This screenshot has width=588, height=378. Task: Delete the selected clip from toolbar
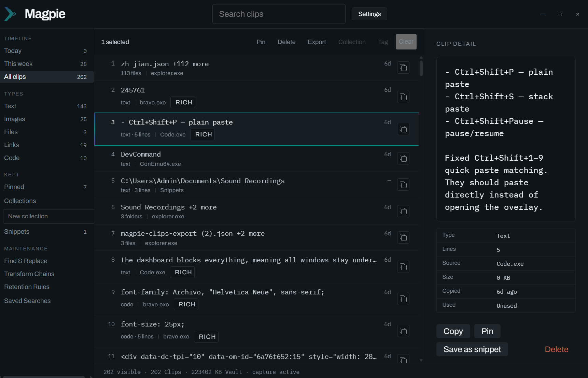coord(286,42)
